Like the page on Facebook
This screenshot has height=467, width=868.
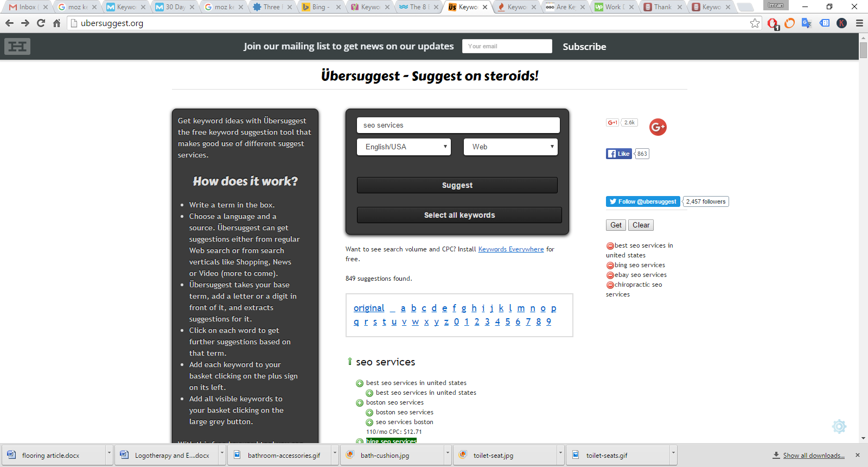click(x=619, y=154)
